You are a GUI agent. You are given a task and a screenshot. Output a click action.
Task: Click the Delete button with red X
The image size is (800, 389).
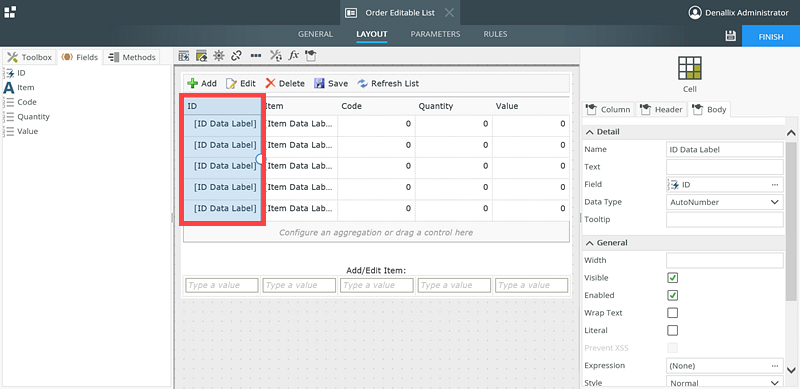[285, 83]
